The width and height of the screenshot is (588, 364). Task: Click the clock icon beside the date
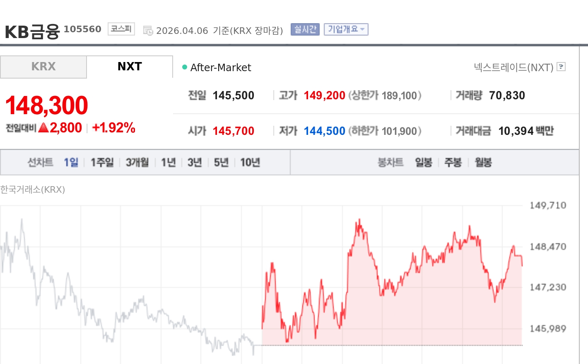coord(148,30)
